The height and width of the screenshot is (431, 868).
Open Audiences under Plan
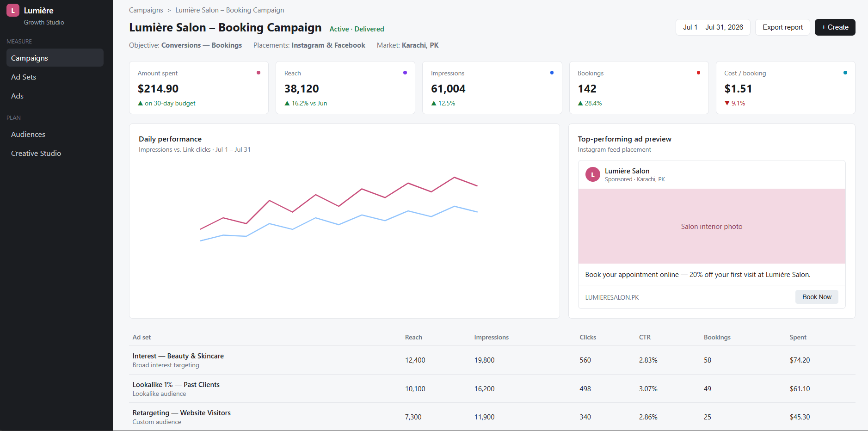(x=55, y=134)
